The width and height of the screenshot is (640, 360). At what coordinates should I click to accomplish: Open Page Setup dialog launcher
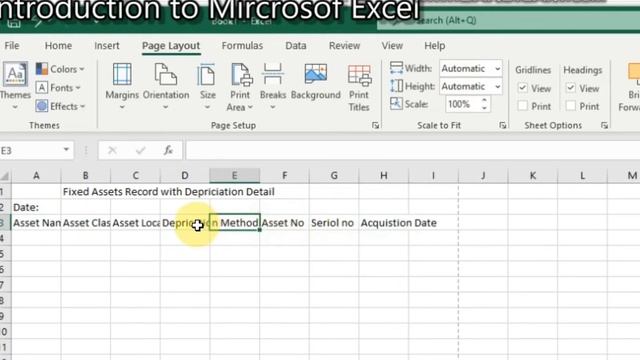(375, 125)
